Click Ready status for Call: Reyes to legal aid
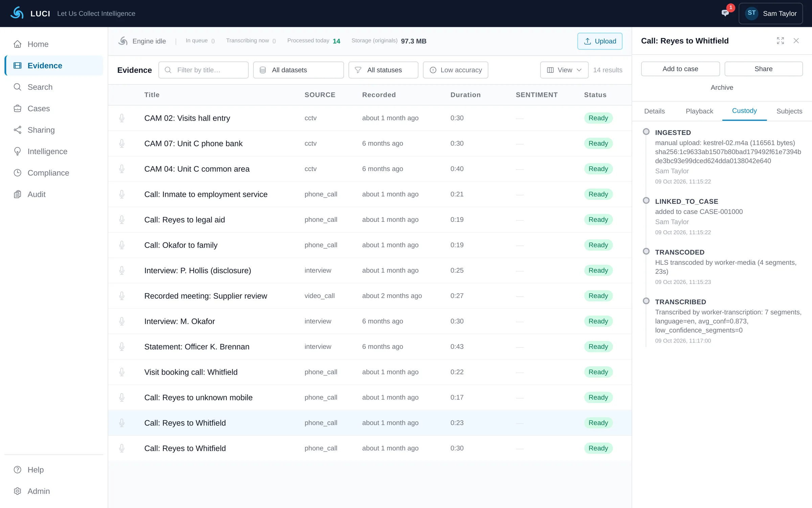 pyautogui.click(x=598, y=220)
